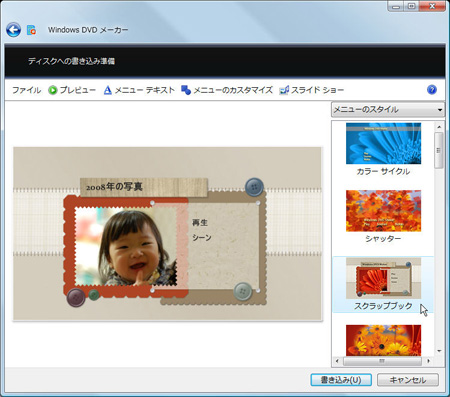Open メニューのカスタマイズ
The width and height of the screenshot is (450, 397).
[x=233, y=90]
